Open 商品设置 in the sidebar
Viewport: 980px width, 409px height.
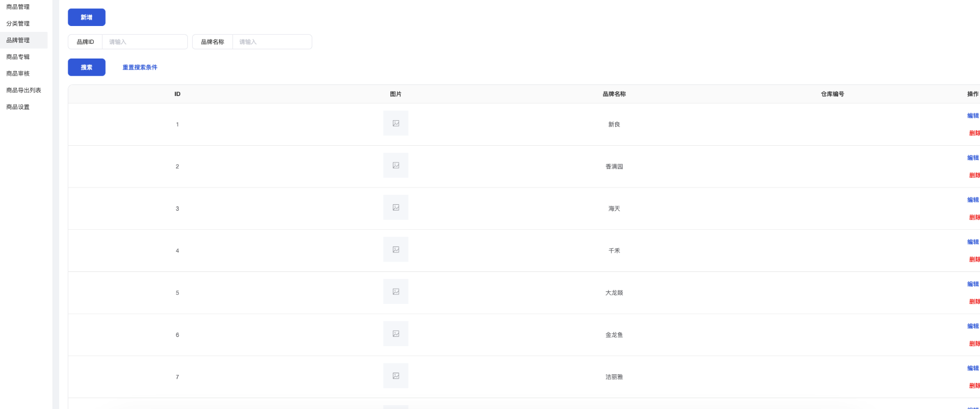(x=18, y=107)
